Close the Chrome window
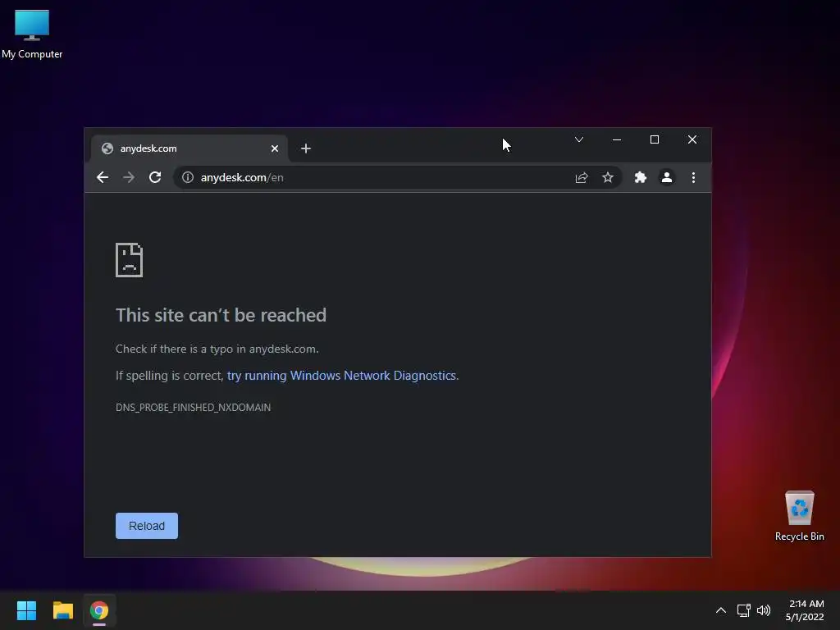The image size is (840, 630). point(692,139)
